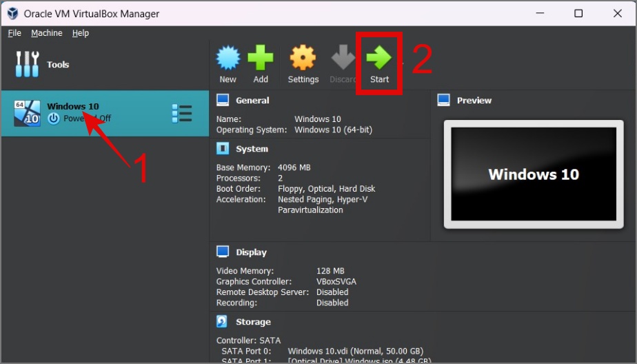The width and height of the screenshot is (637, 364).
Task: Click the New virtual machine icon
Action: pyautogui.click(x=228, y=58)
